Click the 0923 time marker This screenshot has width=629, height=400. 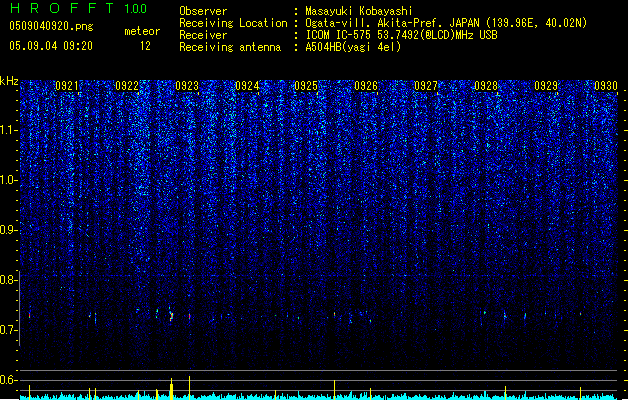coord(187,86)
